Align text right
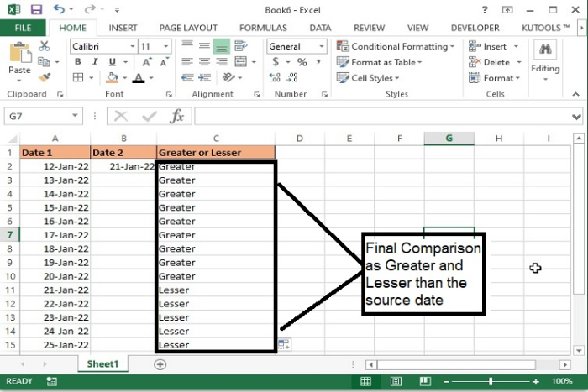The width and height of the screenshot is (588, 392). click(x=222, y=62)
